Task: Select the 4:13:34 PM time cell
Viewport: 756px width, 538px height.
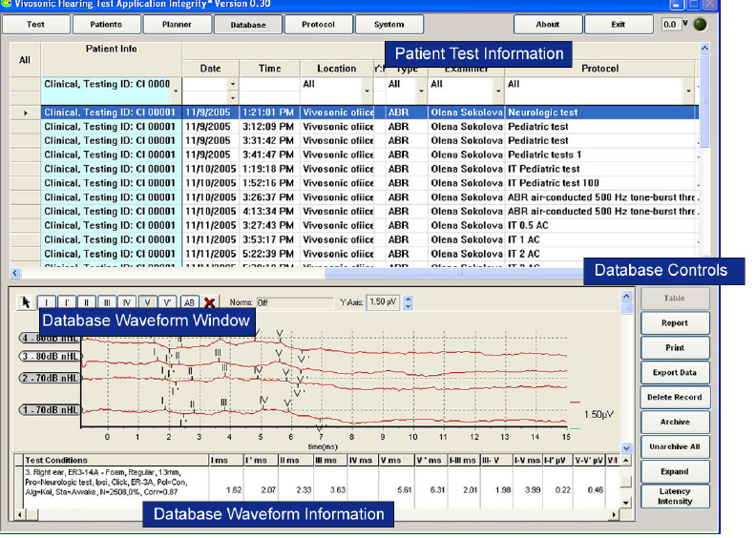Action: point(269,211)
